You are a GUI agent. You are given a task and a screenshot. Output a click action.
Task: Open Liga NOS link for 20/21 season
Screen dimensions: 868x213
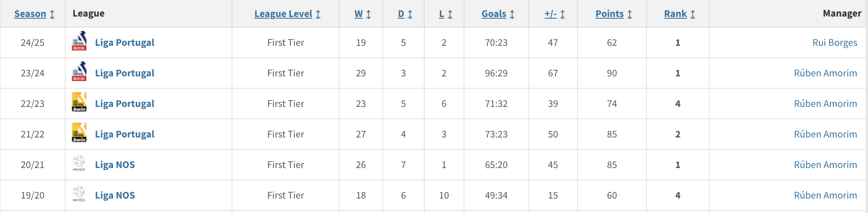coord(115,165)
